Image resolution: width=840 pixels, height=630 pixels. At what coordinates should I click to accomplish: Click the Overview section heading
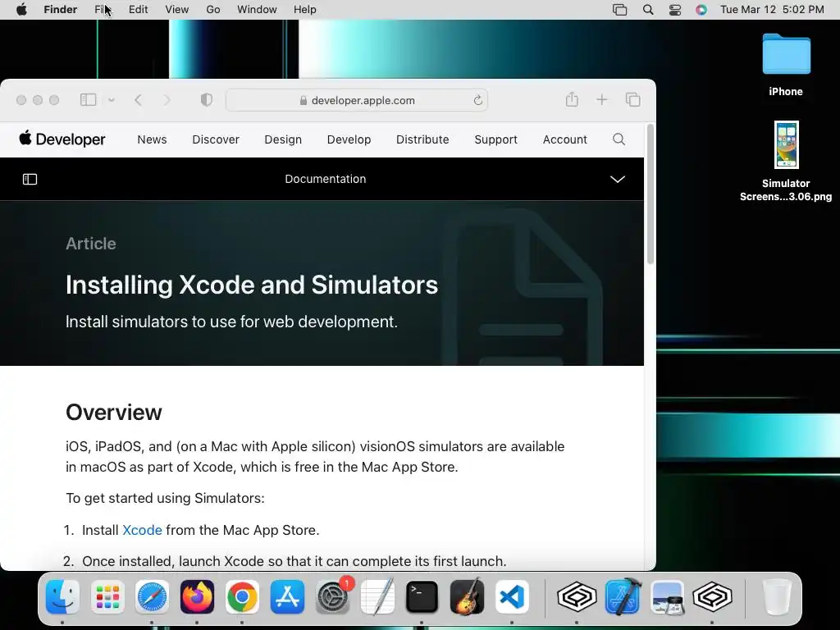pyautogui.click(x=113, y=412)
